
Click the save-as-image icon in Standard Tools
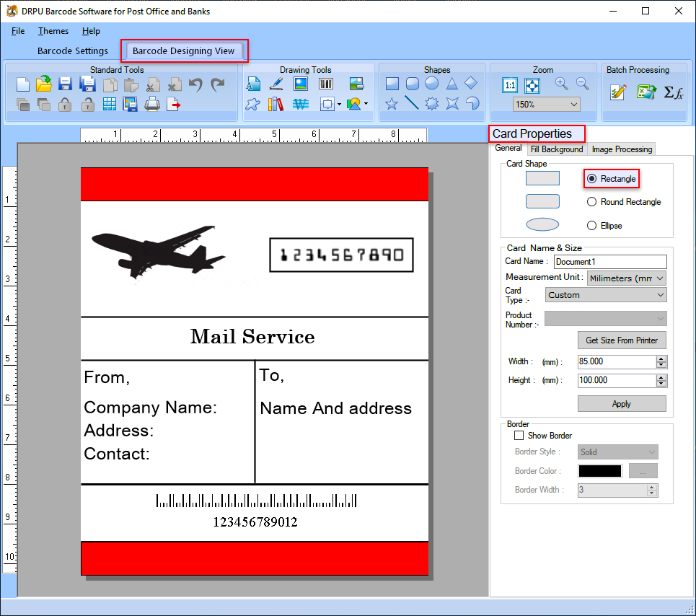pyautogui.click(x=130, y=105)
